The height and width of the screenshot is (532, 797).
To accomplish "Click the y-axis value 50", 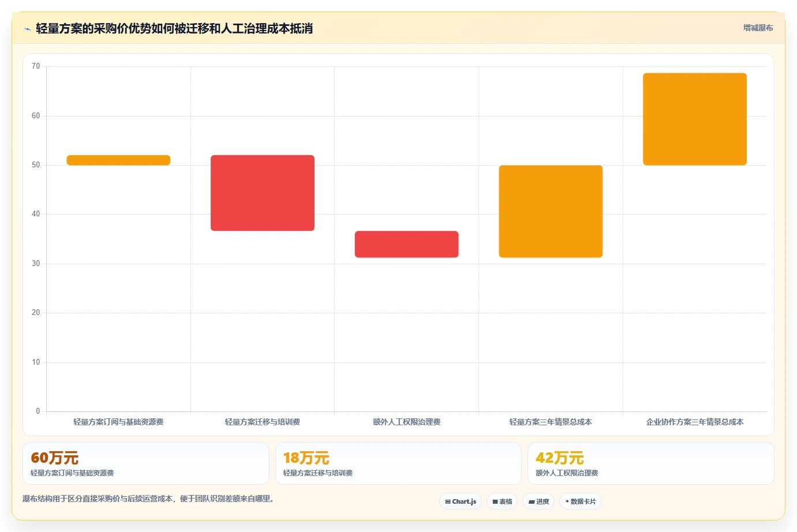I will pos(36,165).
